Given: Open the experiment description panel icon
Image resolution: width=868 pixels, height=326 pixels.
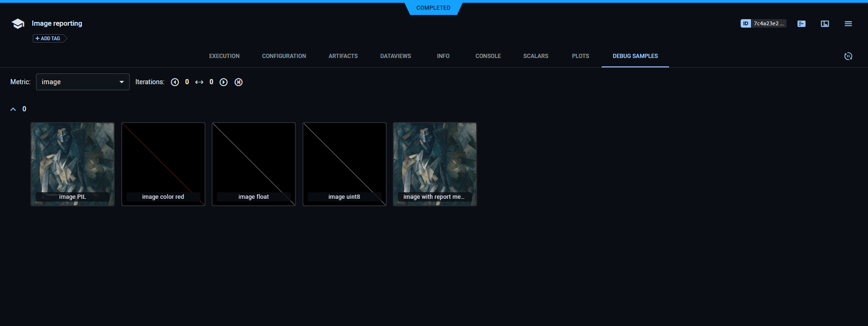Looking at the screenshot, I should [801, 24].
